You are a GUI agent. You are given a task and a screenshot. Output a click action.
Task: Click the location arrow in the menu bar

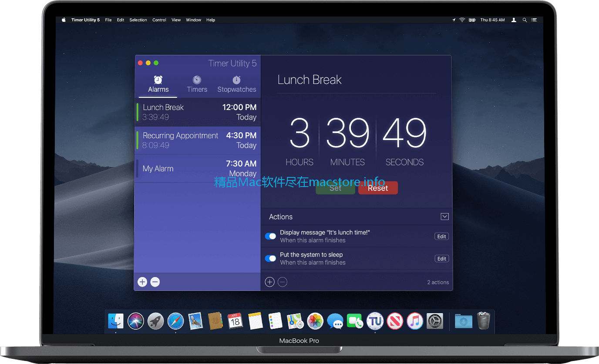point(454,20)
